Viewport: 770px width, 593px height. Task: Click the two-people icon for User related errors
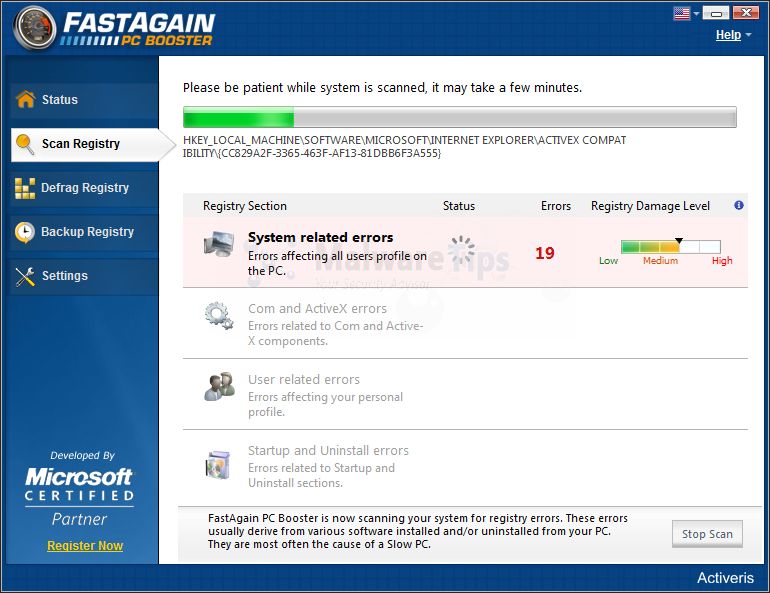pos(219,386)
